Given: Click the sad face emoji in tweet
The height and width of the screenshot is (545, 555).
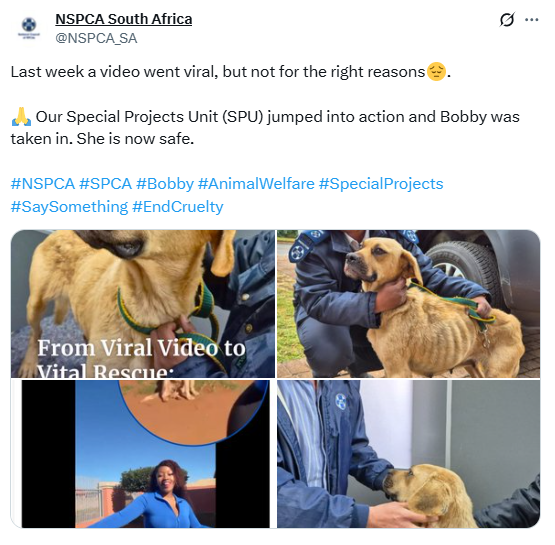Looking at the screenshot, I should 436,71.
